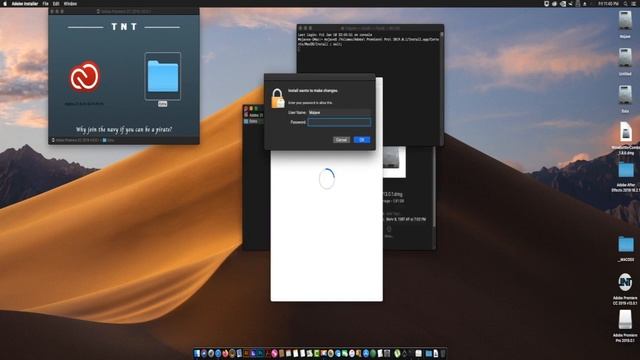Click the padlock icon in the dialog

pyautogui.click(x=278, y=98)
